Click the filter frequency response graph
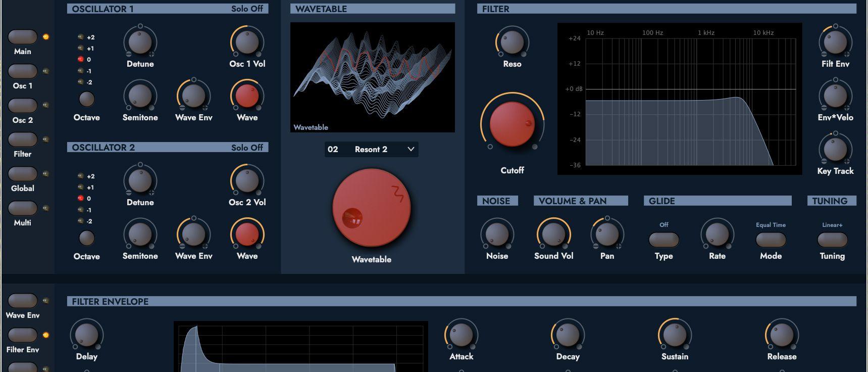The image size is (868, 372). click(x=680, y=99)
